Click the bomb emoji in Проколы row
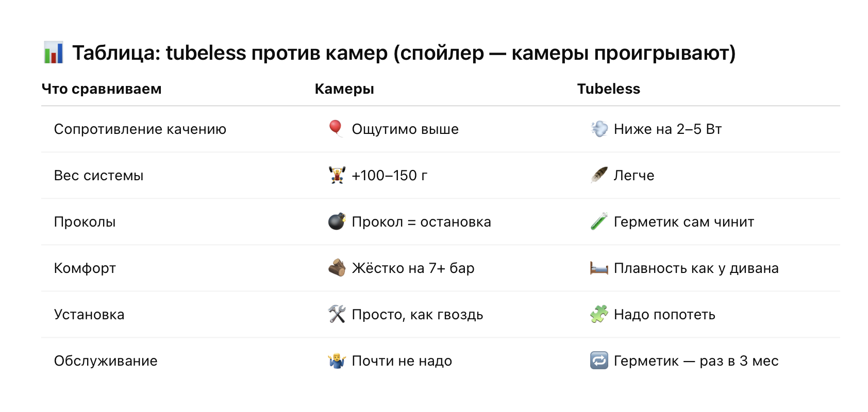868x412 pixels. tap(337, 221)
